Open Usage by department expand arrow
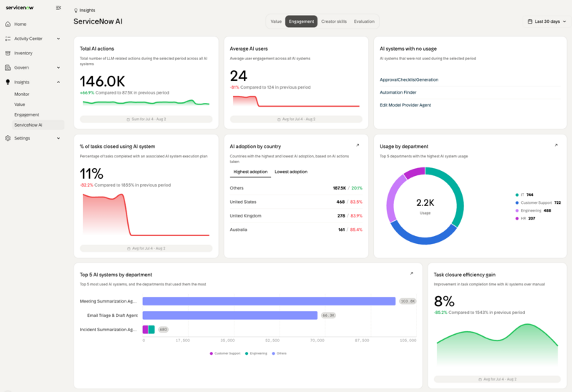This screenshot has height=392, width=572. point(556,145)
